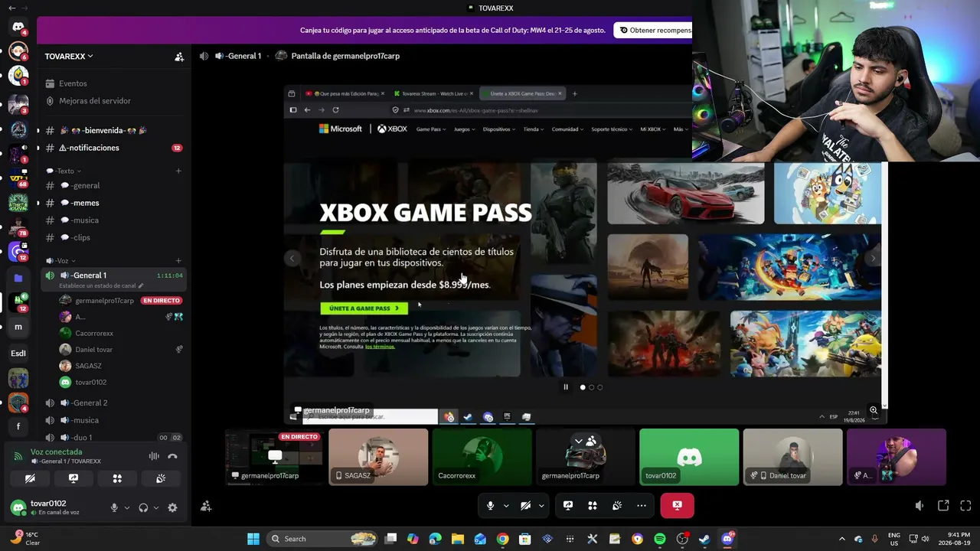The width and height of the screenshot is (980, 551).
Task: Edit the voice channel status text
Action: tap(101, 285)
